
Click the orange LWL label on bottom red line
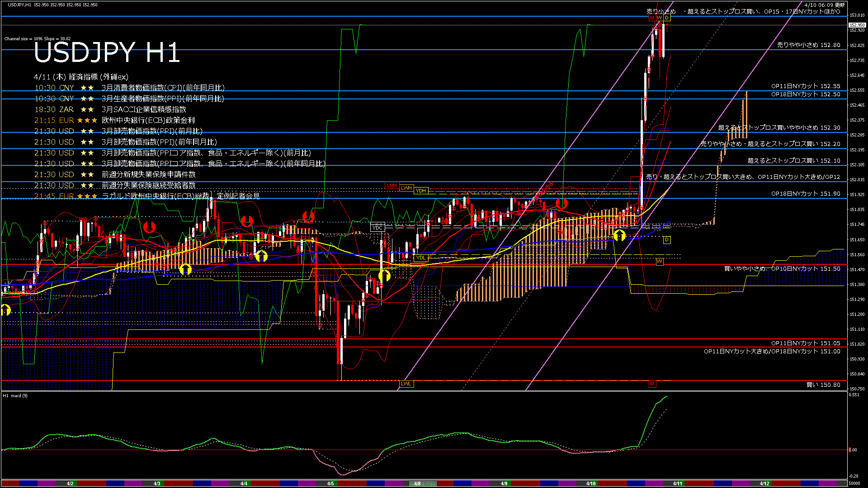click(406, 384)
